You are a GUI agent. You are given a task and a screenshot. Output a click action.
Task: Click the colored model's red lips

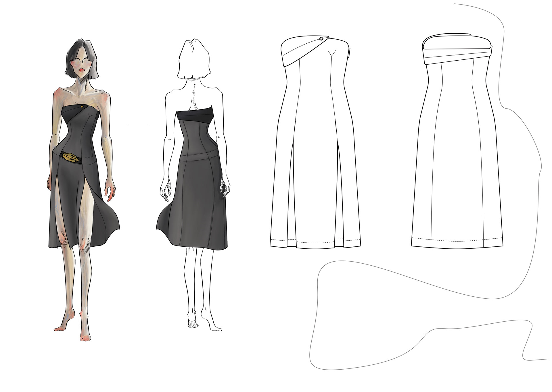(82, 69)
